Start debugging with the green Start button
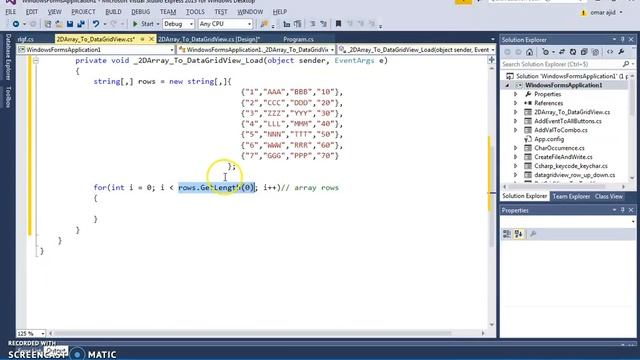The height and width of the screenshot is (360, 640). pos(143,24)
